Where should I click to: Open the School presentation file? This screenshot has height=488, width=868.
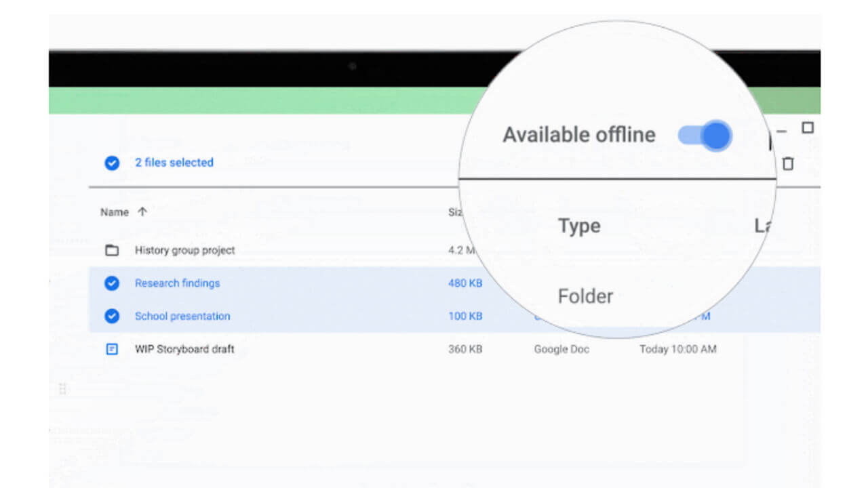[x=182, y=316]
